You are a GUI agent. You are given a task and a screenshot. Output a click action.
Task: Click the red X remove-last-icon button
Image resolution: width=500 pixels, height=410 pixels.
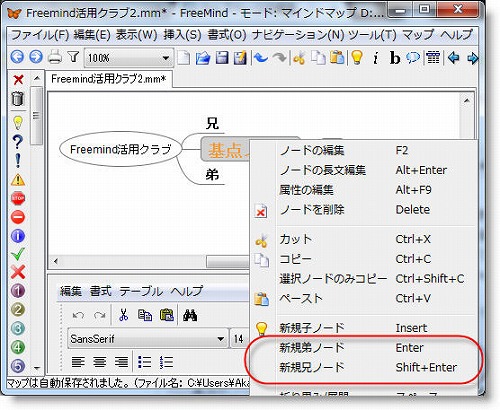point(18,80)
